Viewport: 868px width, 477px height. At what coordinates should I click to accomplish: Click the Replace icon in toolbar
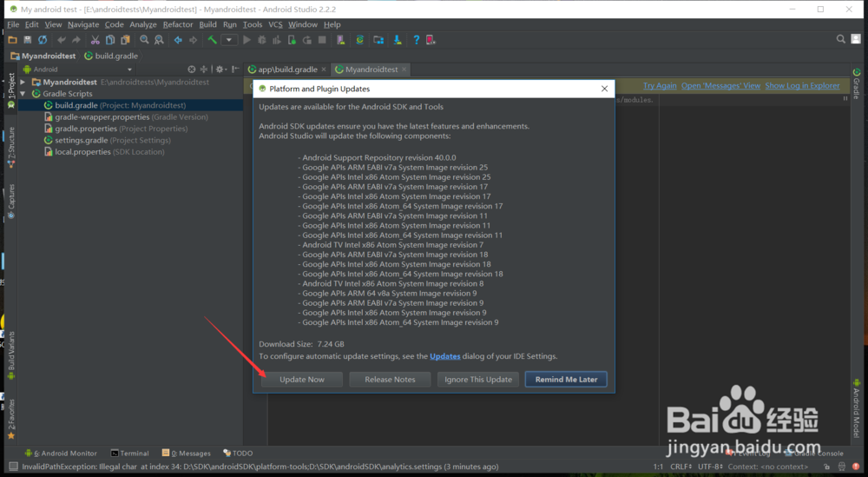(159, 40)
